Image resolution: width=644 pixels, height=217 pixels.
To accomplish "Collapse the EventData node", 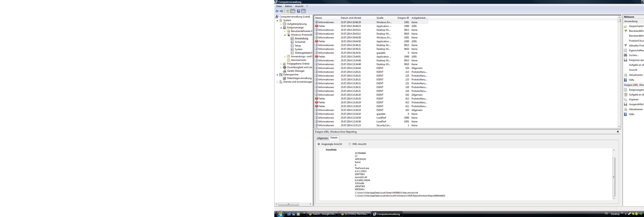I will (322, 150).
